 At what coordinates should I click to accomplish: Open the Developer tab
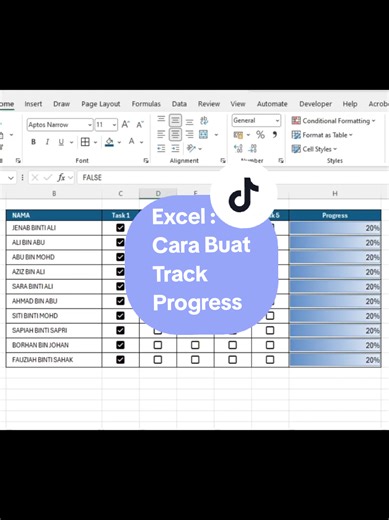(315, 104)
